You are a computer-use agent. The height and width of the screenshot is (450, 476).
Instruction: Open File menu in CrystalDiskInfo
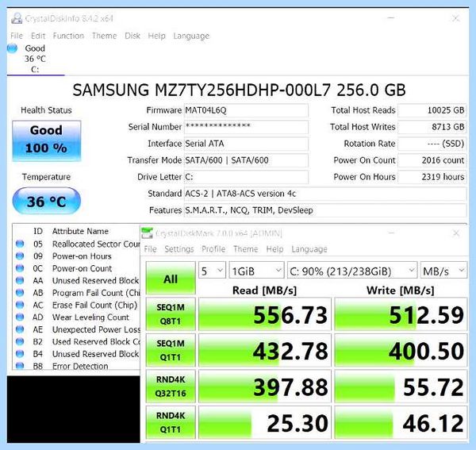click(17, 36)
